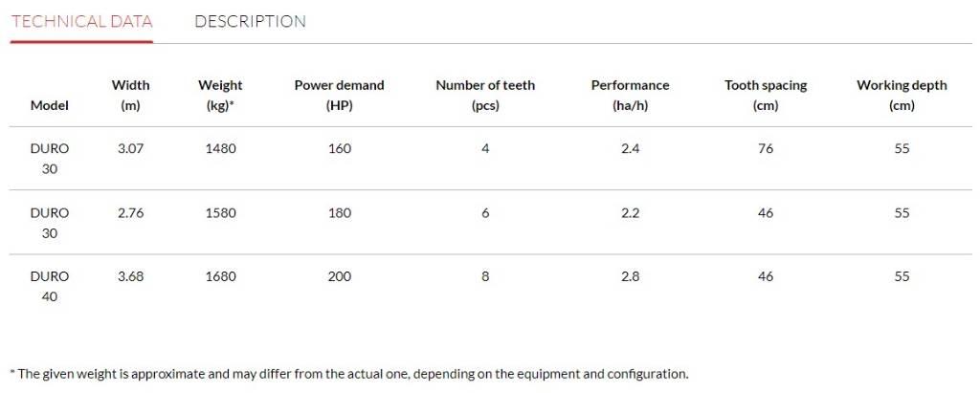
Task: Click the Tooth spacing (cm) header
Action: coord(766,95)
